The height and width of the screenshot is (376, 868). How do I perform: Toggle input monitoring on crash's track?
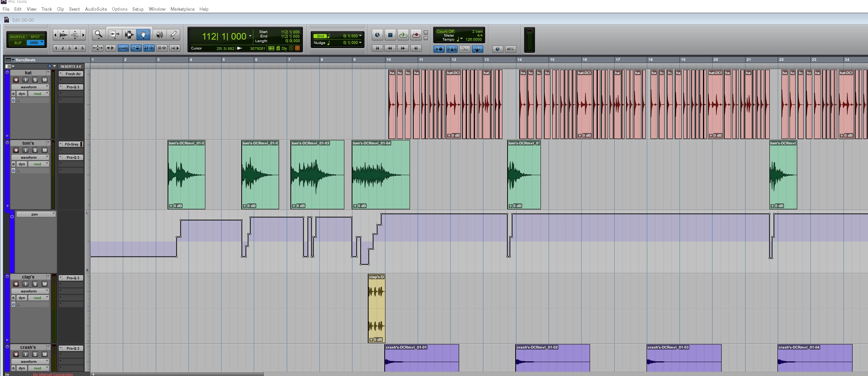(25, 354)
